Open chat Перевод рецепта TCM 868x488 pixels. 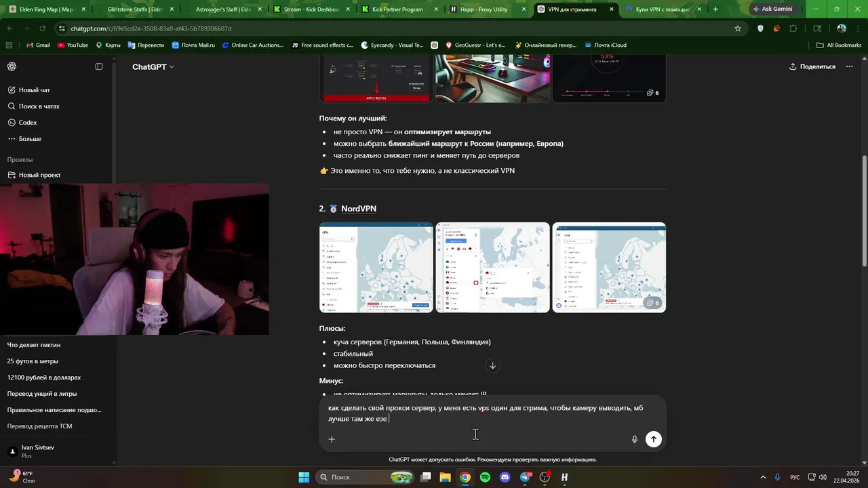39,426
